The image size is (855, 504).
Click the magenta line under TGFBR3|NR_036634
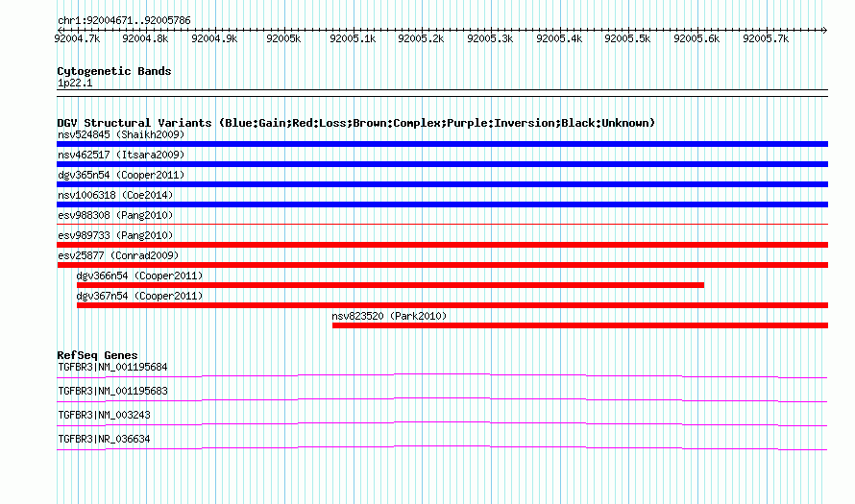point(442,447)
